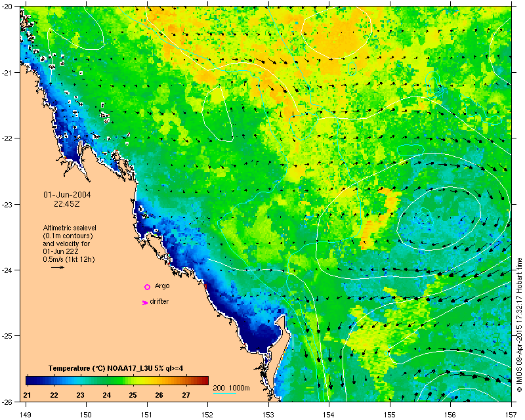Click longitude axis label '155'
The width and height of the screenshot is (525, 420).
click(390, 415)
